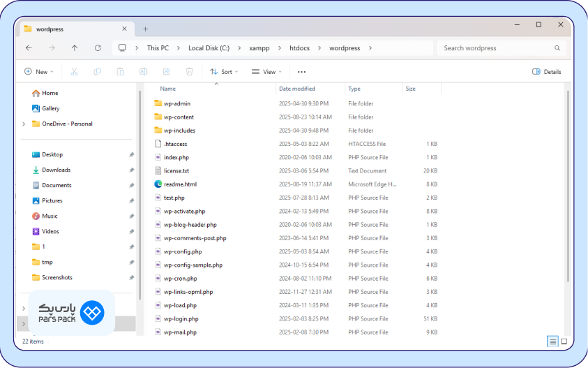Open Pictures in navigation pane

(x=47, y=201)
